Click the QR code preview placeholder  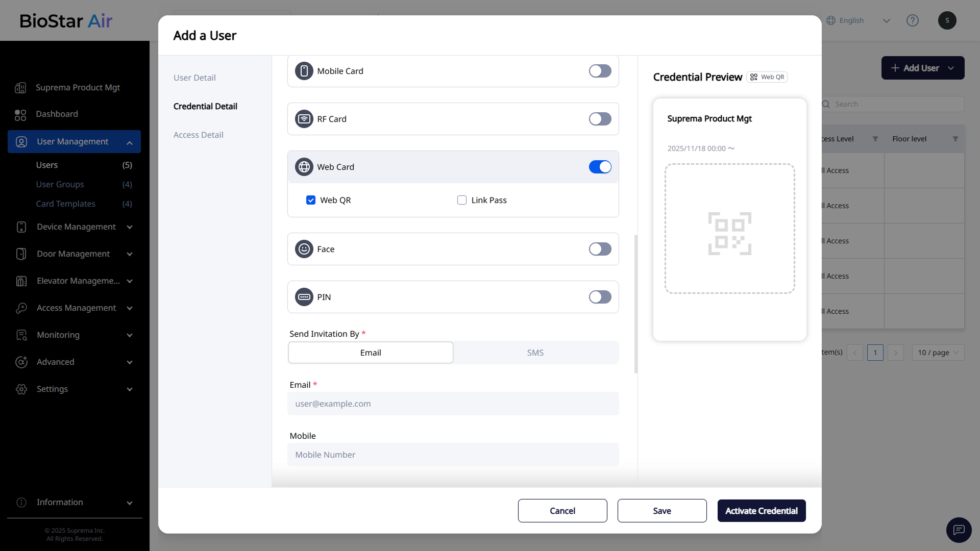(x=729, y=229)
